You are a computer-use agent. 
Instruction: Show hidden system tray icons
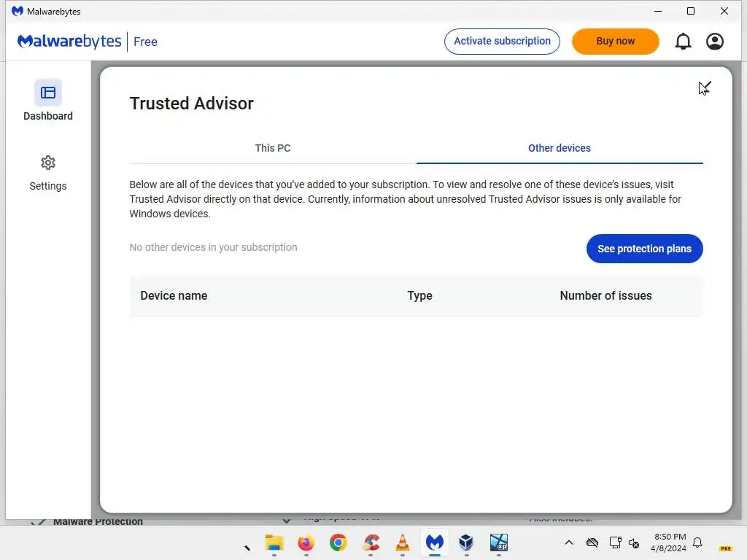click(569, 542)
